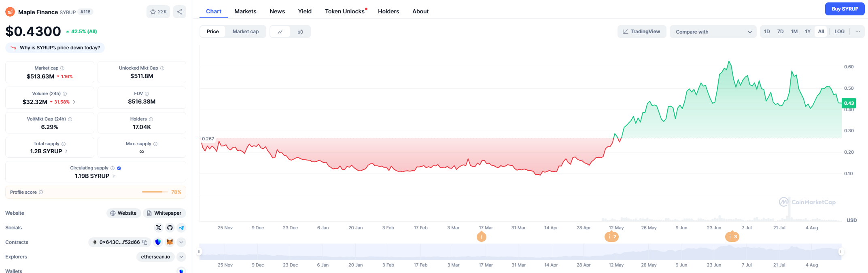868x273 pixels.
Task: Open the Profile score info icon
Action: (x=41, y=192)
